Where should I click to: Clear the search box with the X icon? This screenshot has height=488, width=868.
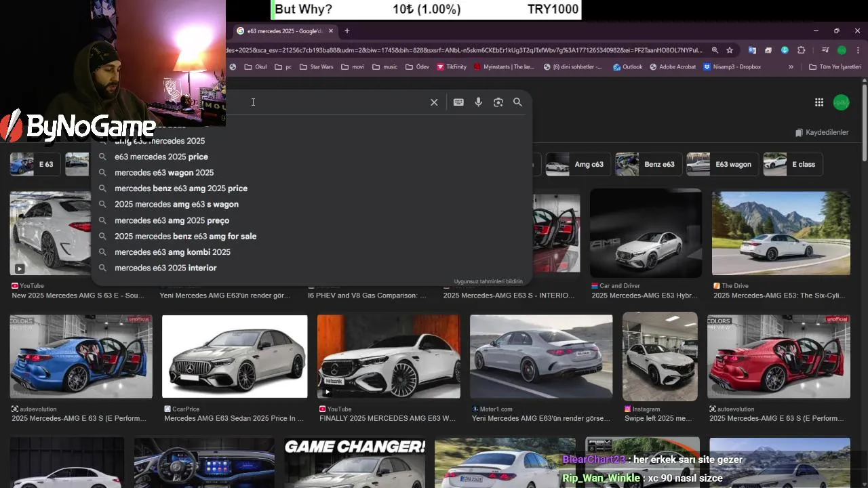point(434,102)
